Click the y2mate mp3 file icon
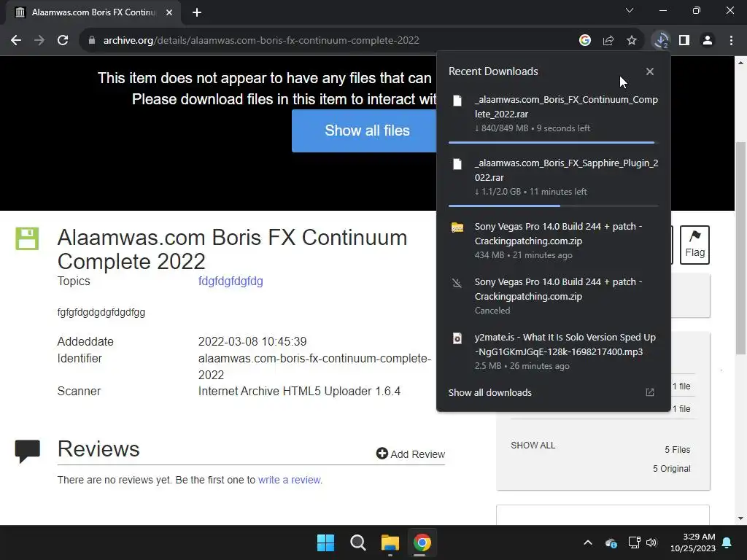747x560 pixels. click(x=457, y=338)
